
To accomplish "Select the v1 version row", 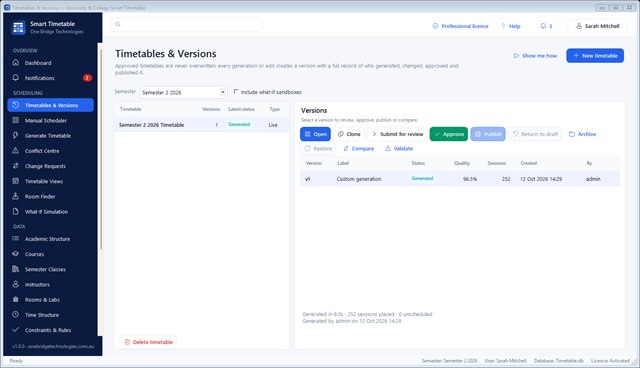I will pos(460,179).
